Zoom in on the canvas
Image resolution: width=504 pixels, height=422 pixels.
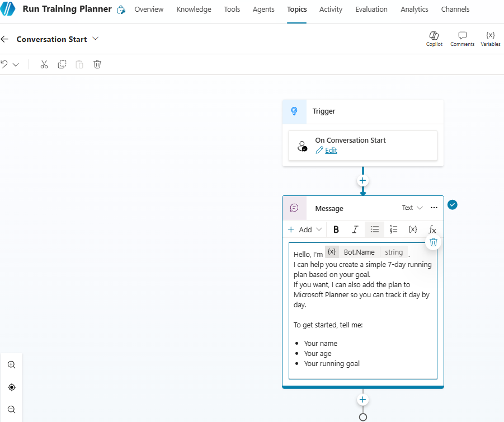(11, 364)
